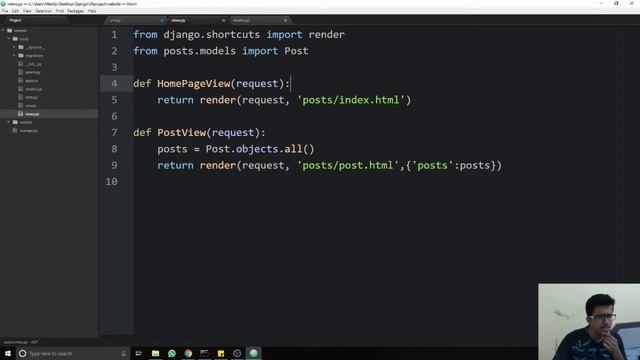Collapse the root website project folder chevron
Screen dimensions: 640x360
[3, 30]
